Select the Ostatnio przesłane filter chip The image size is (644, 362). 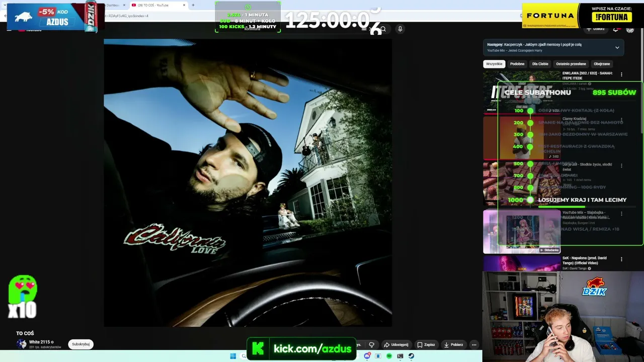coord(571,64)
